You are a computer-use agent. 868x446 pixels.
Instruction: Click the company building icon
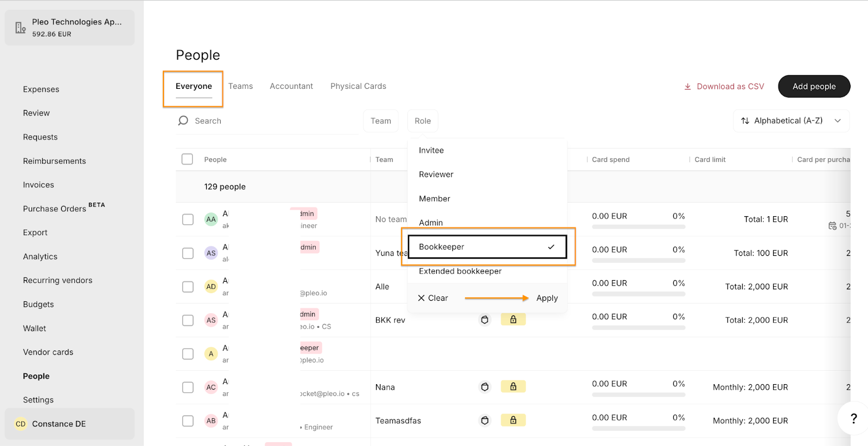21,28
